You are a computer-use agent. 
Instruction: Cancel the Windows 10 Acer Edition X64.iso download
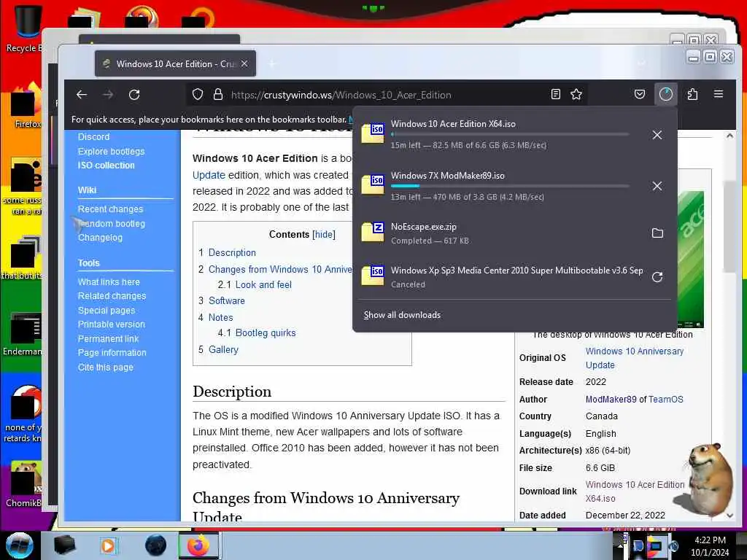click(x=657, y=135)
